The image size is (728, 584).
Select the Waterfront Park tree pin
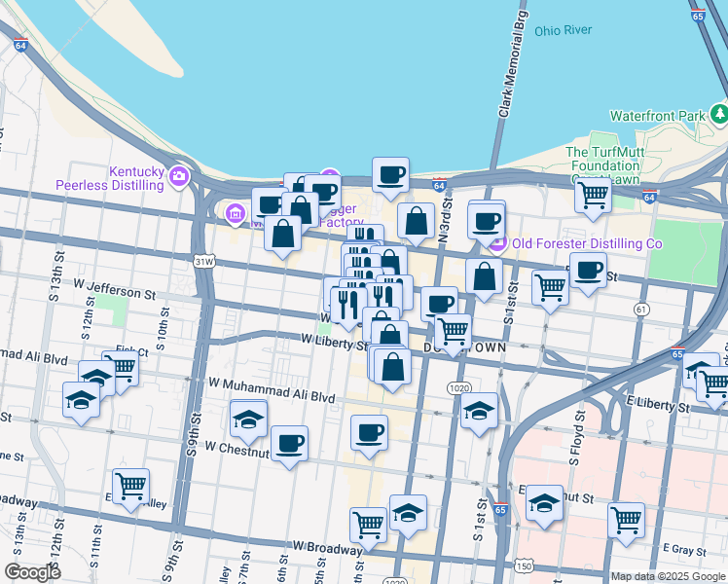(x=719, y=114)
